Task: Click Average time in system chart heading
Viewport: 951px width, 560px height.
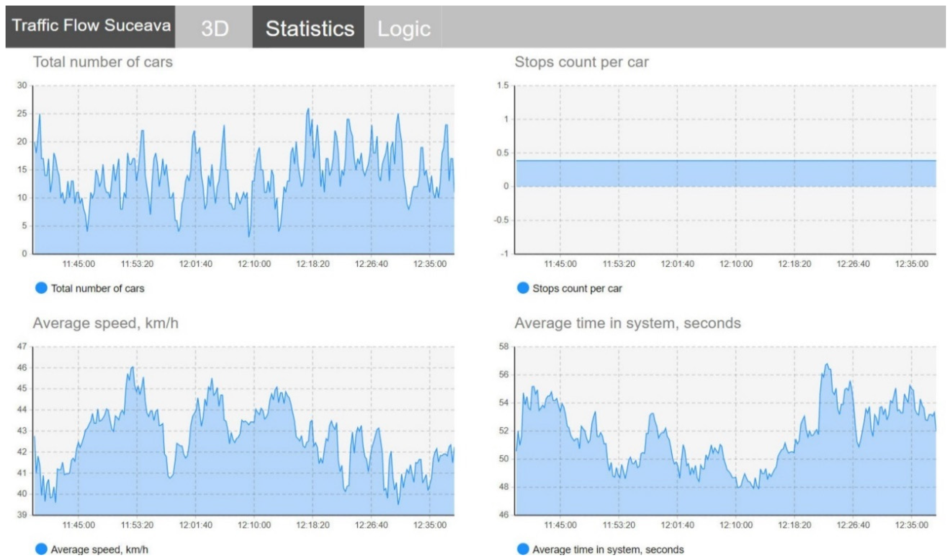Action: point(627,323)
